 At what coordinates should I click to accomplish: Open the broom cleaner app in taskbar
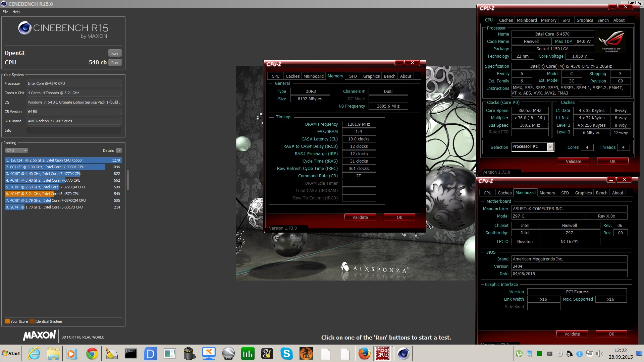111,354
